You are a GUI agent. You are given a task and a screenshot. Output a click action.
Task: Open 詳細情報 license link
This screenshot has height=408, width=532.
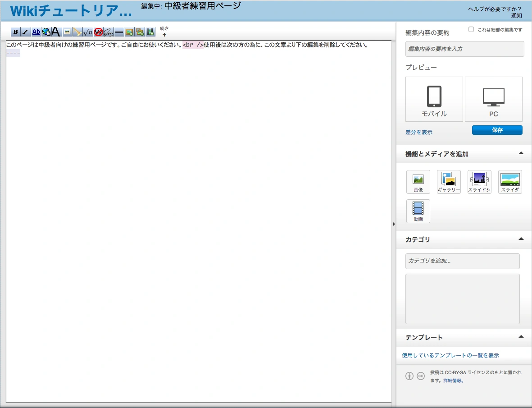(x=453, y=380)
